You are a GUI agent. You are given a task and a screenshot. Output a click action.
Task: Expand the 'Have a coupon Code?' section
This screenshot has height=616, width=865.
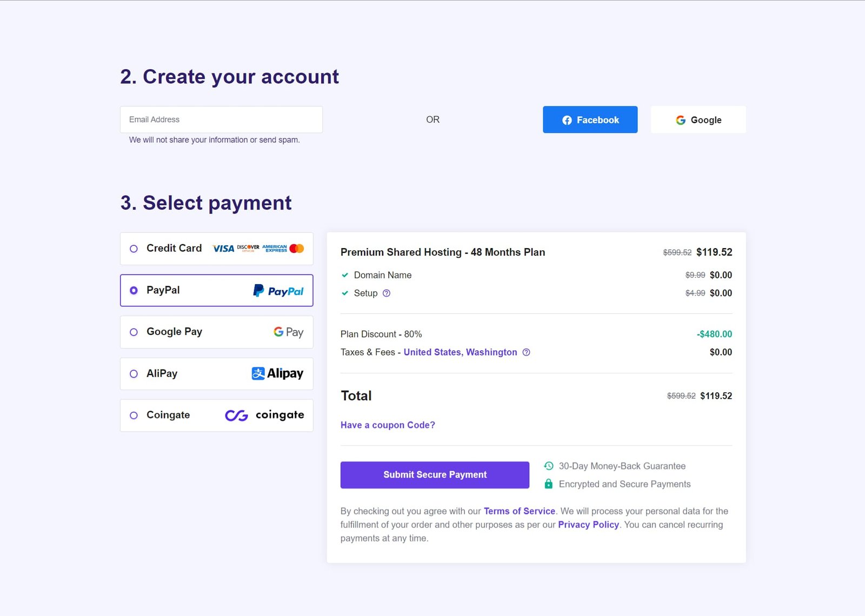[x=388, y=425]
